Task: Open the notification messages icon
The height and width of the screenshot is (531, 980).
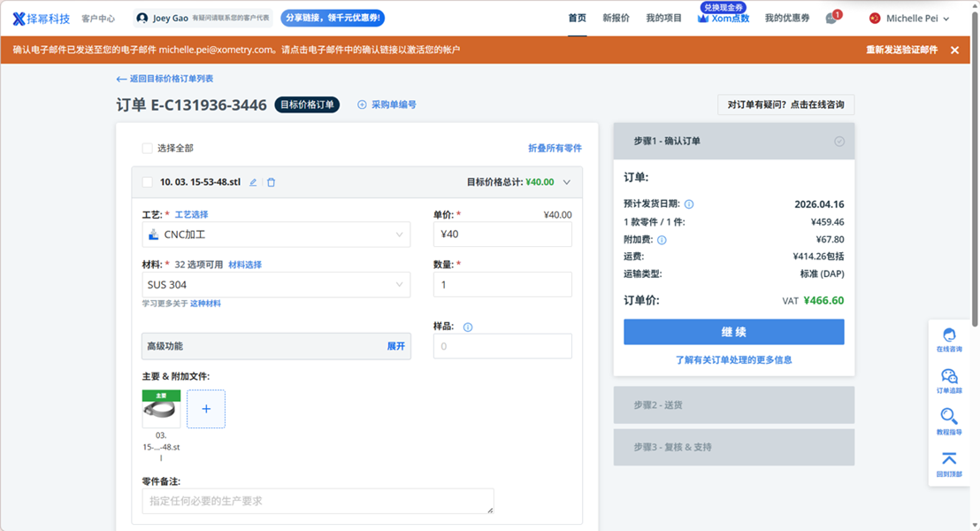Action: (831, 19)
